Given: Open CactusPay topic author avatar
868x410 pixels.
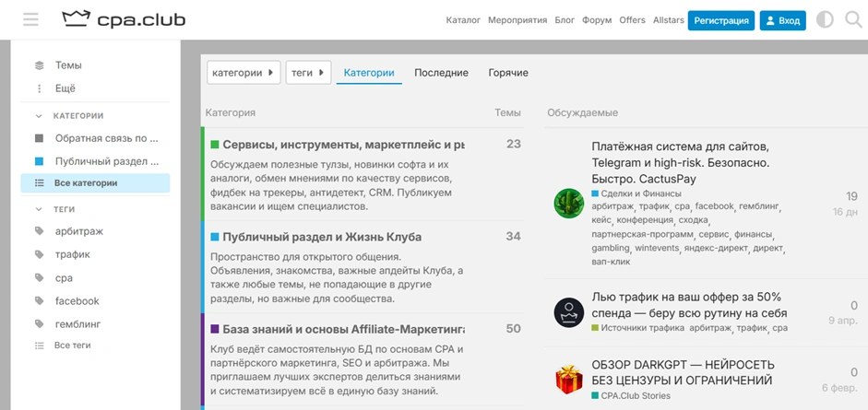Looking at the screenshot, I should click(568, 203).
